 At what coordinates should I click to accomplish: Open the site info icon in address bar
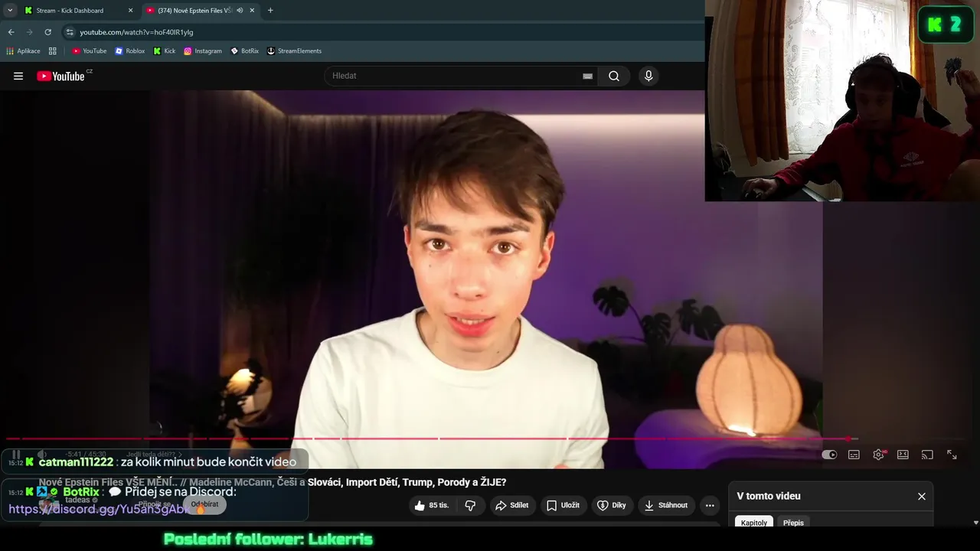[x=70, y=32]
